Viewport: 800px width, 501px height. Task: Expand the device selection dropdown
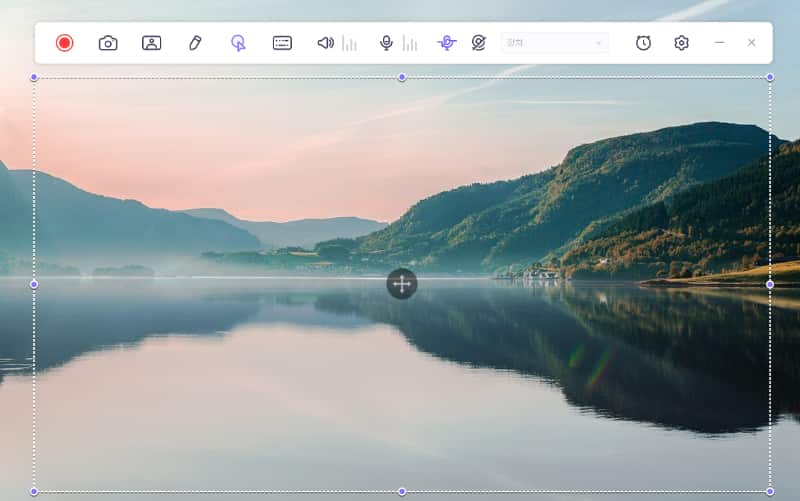pyautogui.click(x=554, y=43)
